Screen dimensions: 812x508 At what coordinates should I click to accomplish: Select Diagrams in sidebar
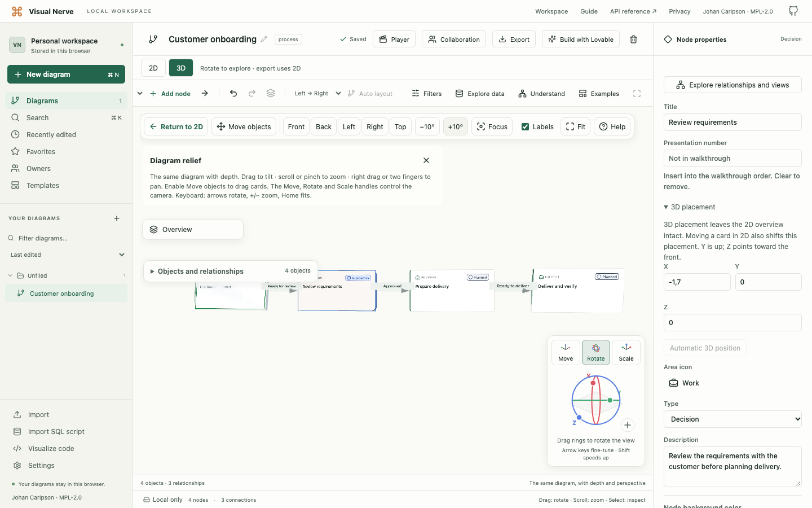pyautogui.click(x=66, y=101)
